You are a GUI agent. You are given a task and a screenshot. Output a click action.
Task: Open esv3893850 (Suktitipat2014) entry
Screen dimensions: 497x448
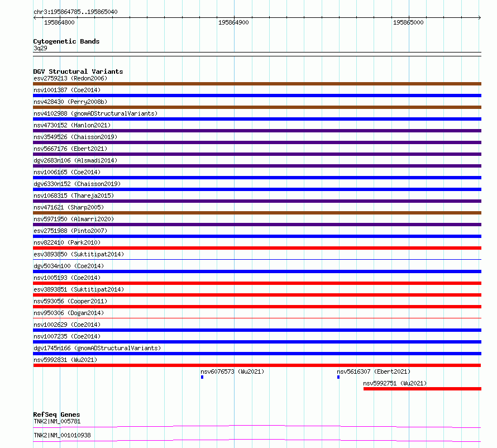[x=79, y=254]
